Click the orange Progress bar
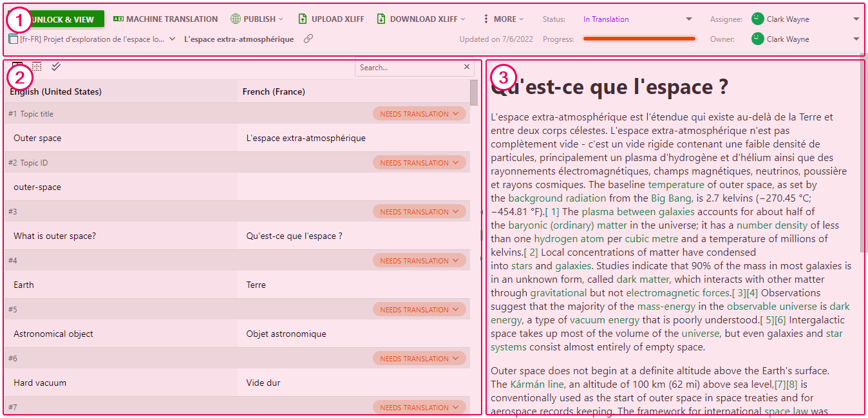The height and width of the screenshot is (418, 868). coord(639,39)
